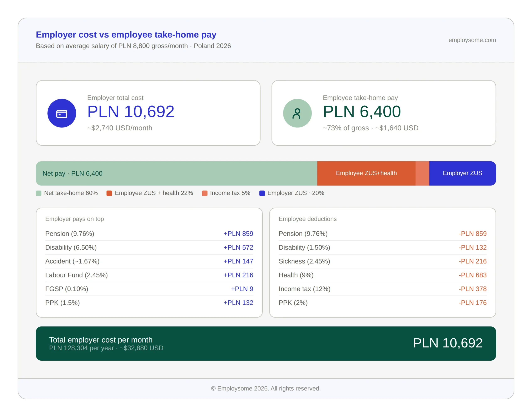532x417 pixels.
Task: Expand the Employee deductions section
Action: [x=308, y=219]
